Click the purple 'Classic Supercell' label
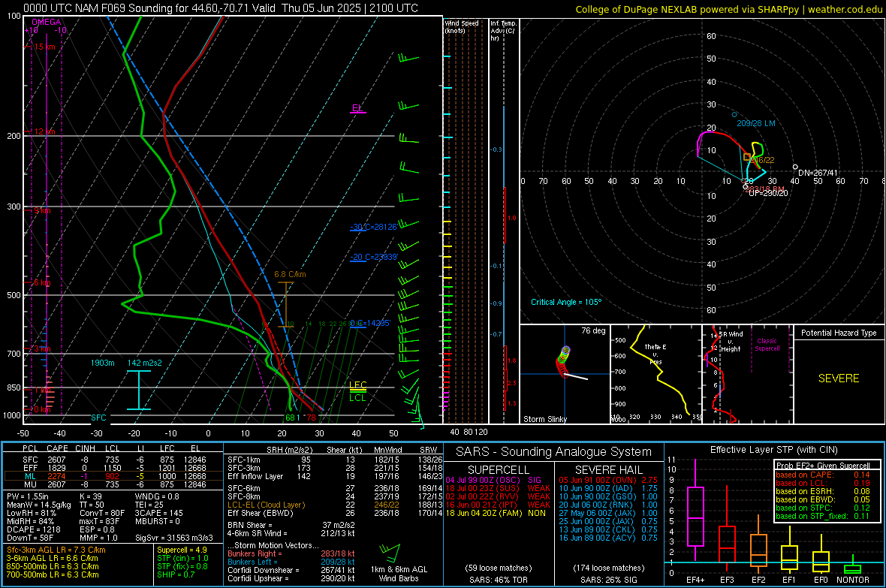The height and width of the screenshot is (588, 886). click(767, 345)
